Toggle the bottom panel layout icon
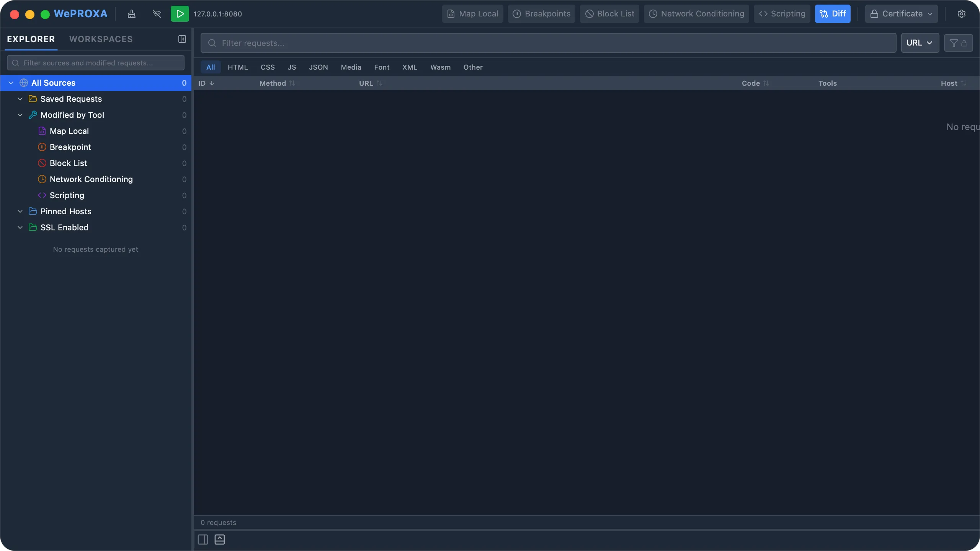Viewport: 980px width, 551px height. tap(220, 540)
